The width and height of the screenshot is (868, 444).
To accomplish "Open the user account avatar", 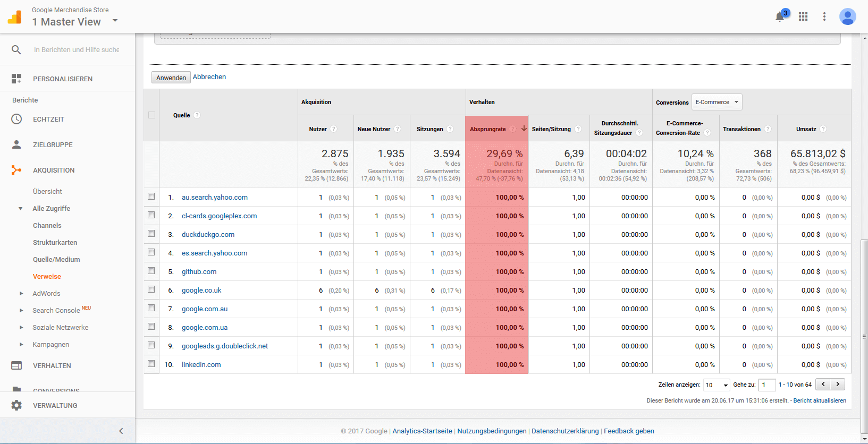I will 847,16.
